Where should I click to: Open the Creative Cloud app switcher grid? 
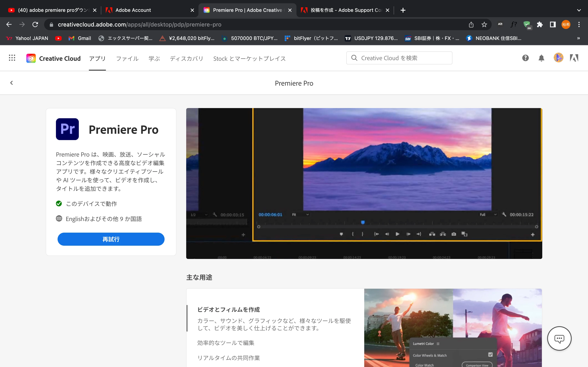[12, 58]
